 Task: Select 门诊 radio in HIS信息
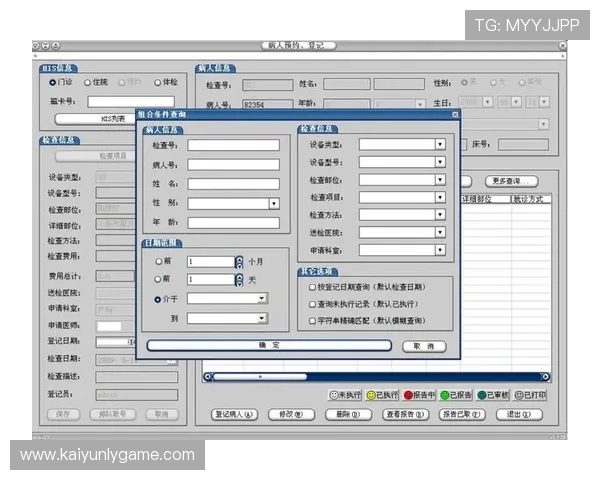tap(52, 82)
